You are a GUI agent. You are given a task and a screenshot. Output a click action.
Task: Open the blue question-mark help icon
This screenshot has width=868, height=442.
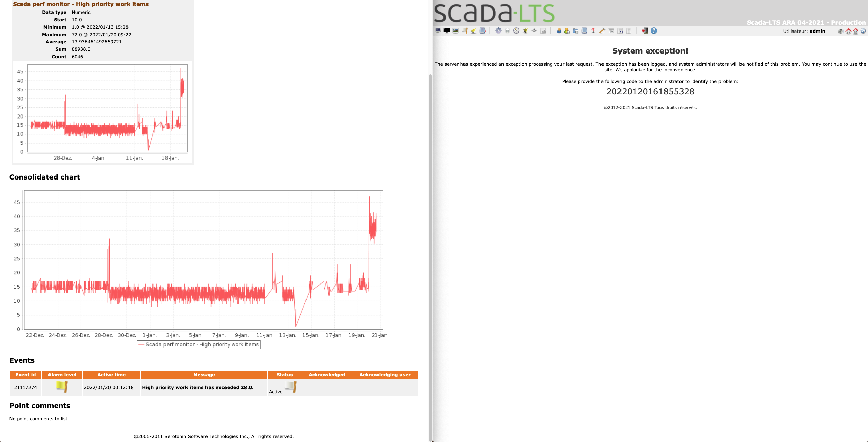[654, 31]
